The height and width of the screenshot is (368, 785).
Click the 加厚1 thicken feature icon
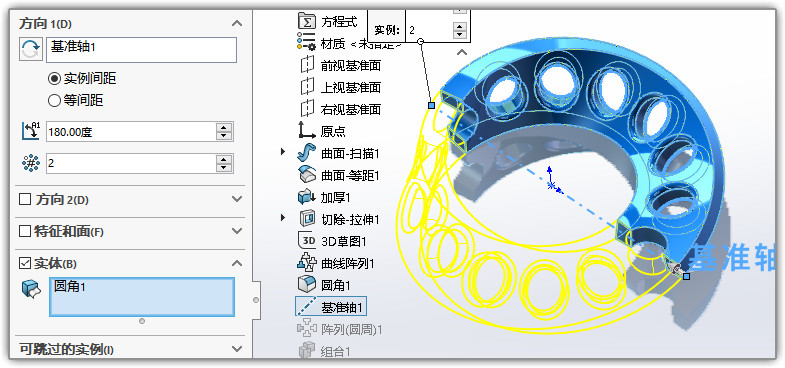[306, 197]
